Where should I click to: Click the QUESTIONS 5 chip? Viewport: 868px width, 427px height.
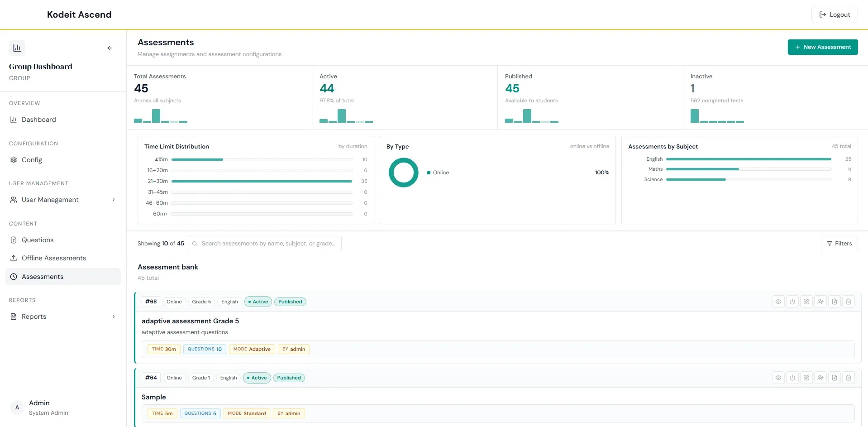click(x=200, y=413)
